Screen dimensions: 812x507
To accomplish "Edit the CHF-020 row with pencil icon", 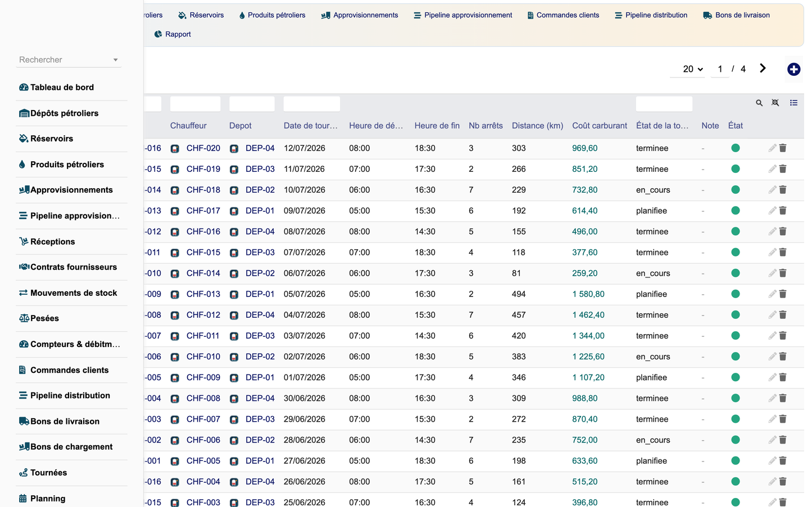I will click(772, 148).
